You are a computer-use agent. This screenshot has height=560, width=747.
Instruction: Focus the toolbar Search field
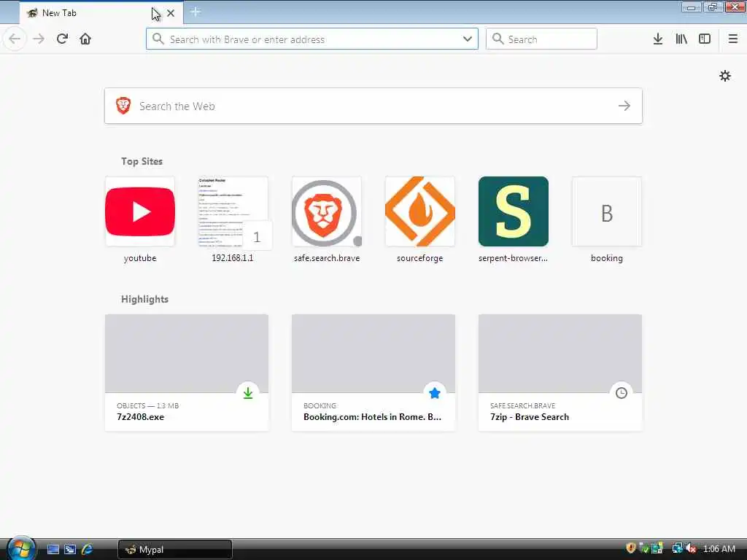pos(541,39)
